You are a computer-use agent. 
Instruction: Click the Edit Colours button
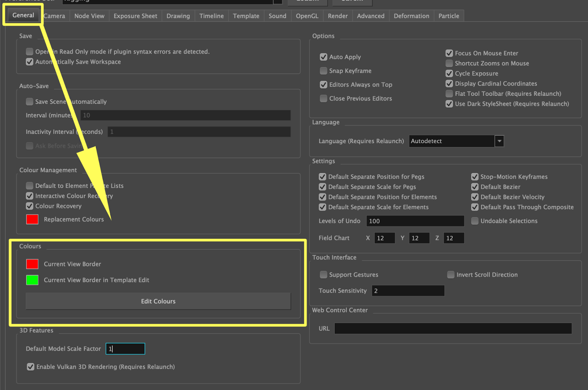click(158, 301)
